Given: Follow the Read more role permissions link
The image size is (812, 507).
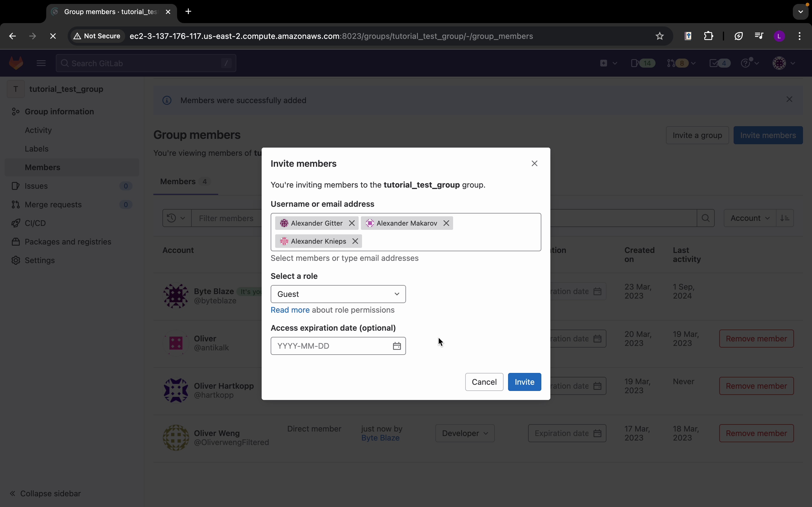Looking at the screenshot, I should (290, 310).
